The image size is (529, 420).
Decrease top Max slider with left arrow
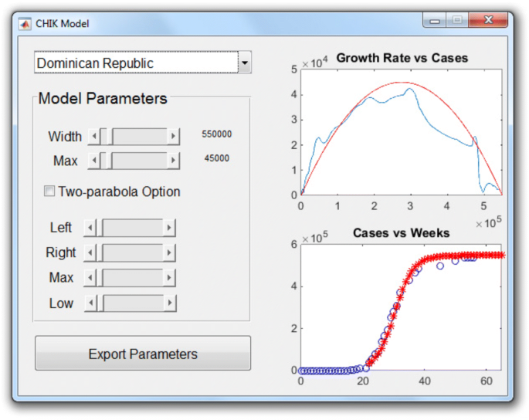point(94,161)
